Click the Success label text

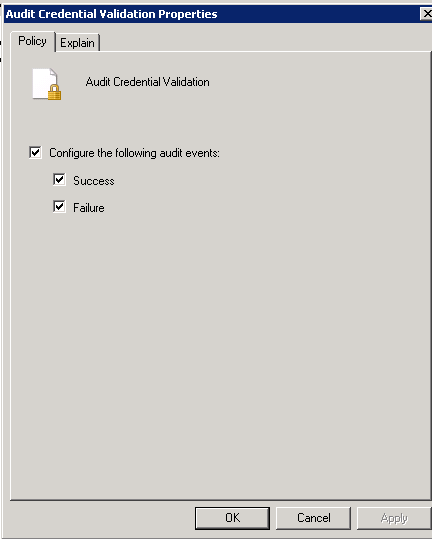[94, 181]
